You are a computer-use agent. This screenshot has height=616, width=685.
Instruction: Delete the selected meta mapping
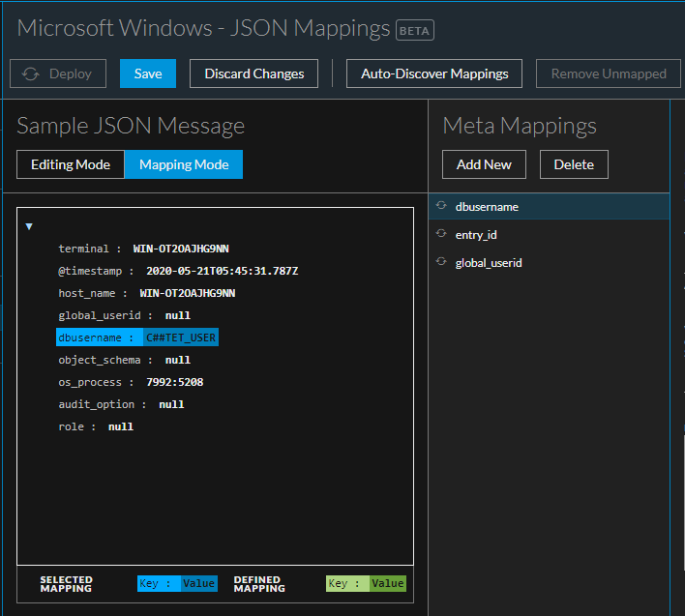574,164
